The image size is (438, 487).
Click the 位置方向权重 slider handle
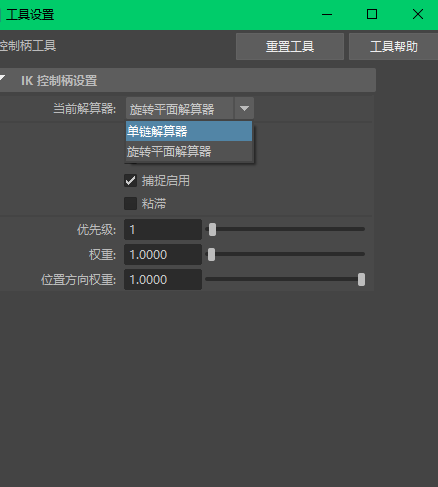pos(361,279)
